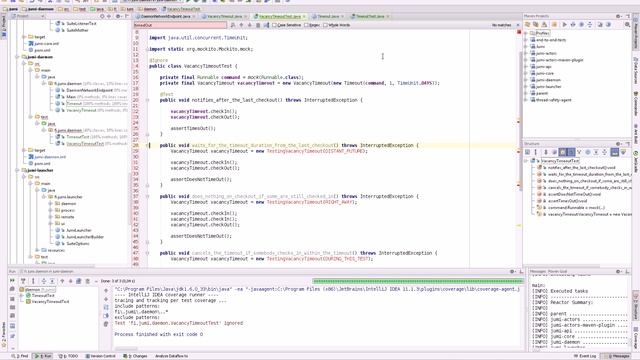Reimport all Maven projects icon

[527, 25]
